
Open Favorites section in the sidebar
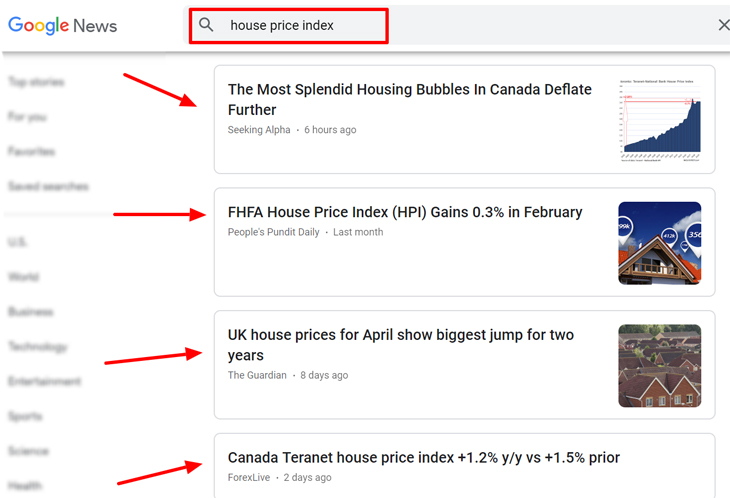tap(31, 152)
